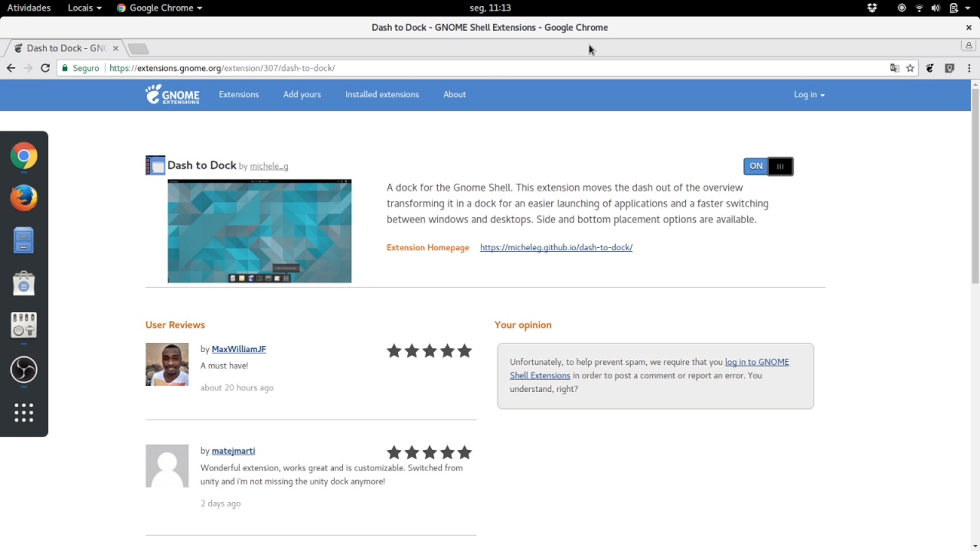Launch Google Chrome from the dock
980x551 pixels.
(x=24, y=156)
